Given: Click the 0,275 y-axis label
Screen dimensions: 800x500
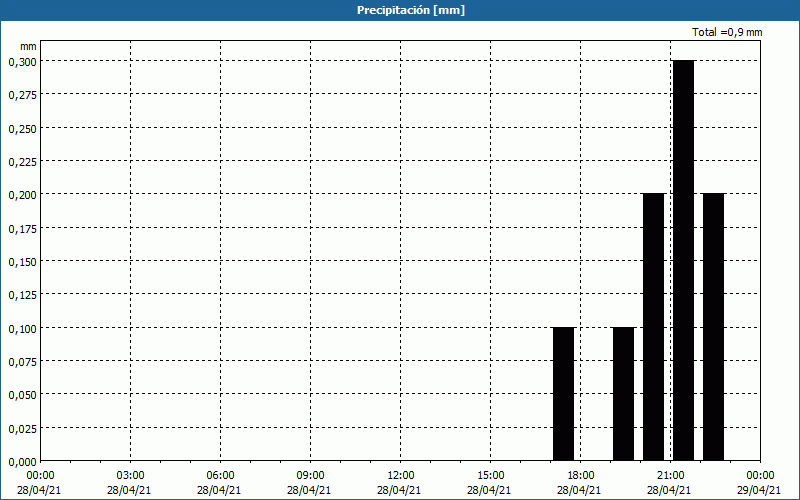Looking at the screenshot, I should pos(22,95).
